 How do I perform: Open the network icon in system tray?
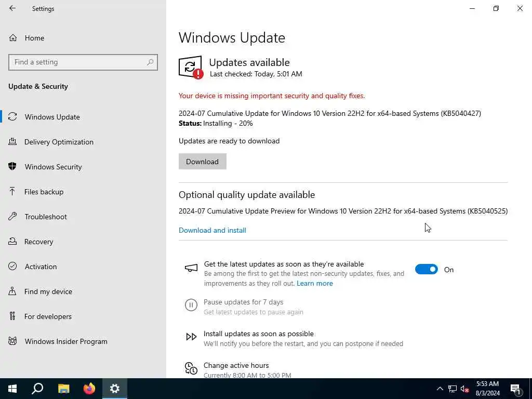[453, 389]
